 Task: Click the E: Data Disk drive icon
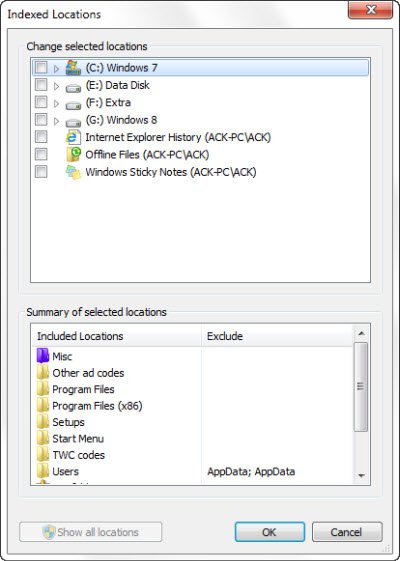(x=73, y=87)
